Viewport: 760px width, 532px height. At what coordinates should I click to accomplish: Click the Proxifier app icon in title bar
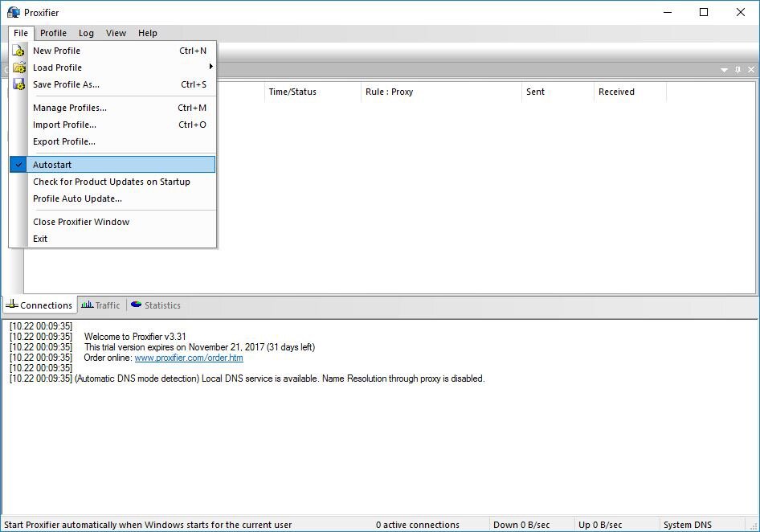tap(14, 13)
